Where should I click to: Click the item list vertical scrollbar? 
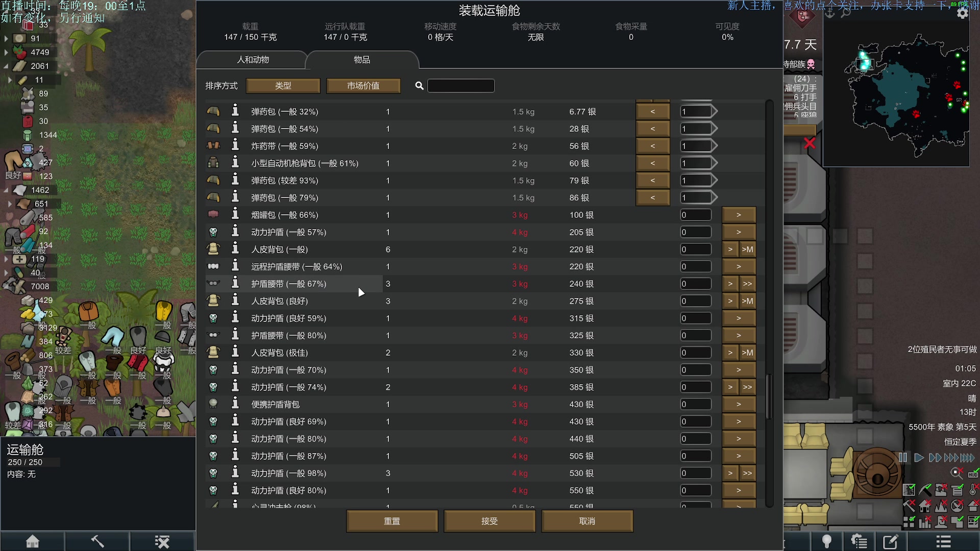(x=769, y=396)
